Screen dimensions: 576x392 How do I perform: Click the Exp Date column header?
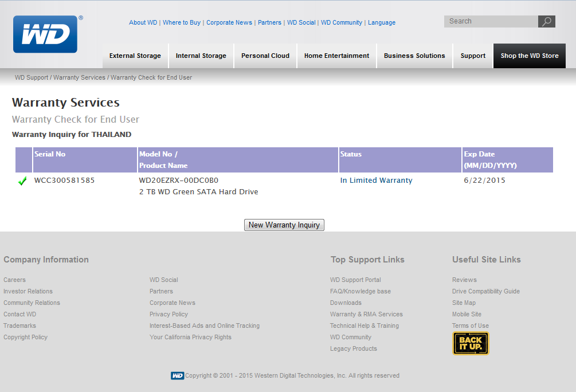tap(508, 160)
